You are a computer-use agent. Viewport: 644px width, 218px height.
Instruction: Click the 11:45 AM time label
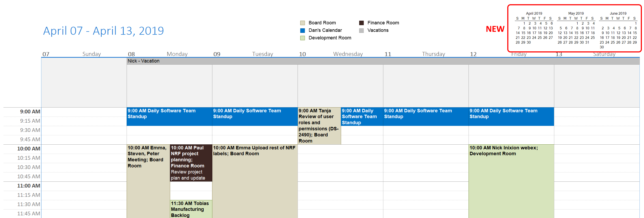tap(29, 214)
